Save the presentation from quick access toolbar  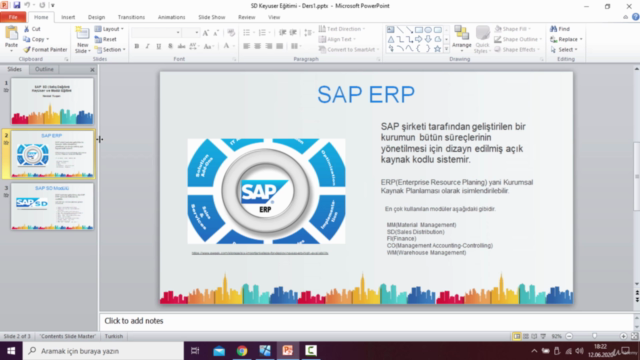click(17, 5)
